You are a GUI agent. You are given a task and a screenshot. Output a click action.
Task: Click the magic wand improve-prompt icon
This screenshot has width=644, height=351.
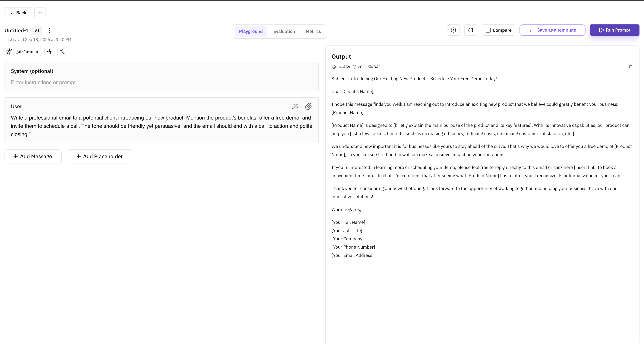coord(295,106)
